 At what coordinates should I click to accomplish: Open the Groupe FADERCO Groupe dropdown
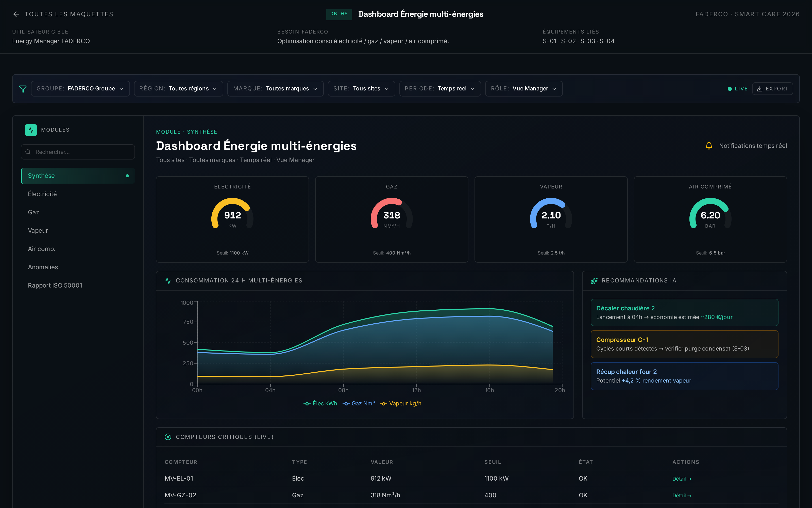point(80,89)
